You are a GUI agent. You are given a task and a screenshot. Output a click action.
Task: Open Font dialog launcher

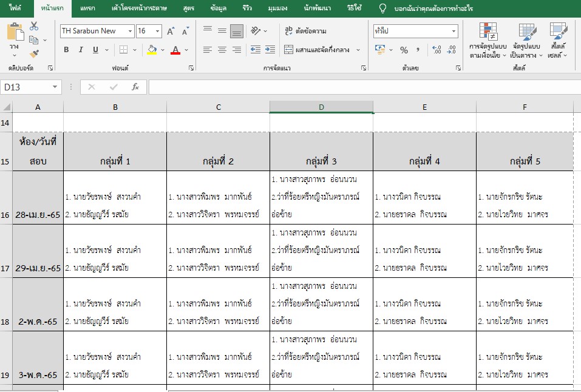click(x=192, y=68)
